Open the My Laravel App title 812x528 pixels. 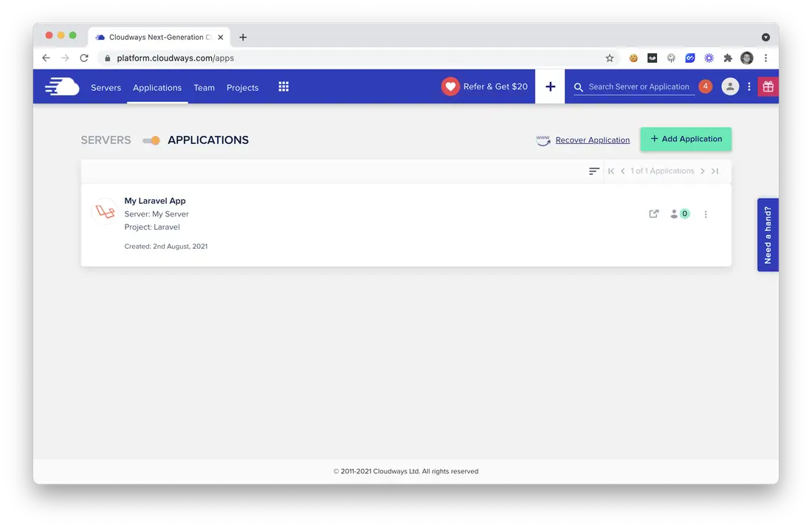[x=155, y=201]
